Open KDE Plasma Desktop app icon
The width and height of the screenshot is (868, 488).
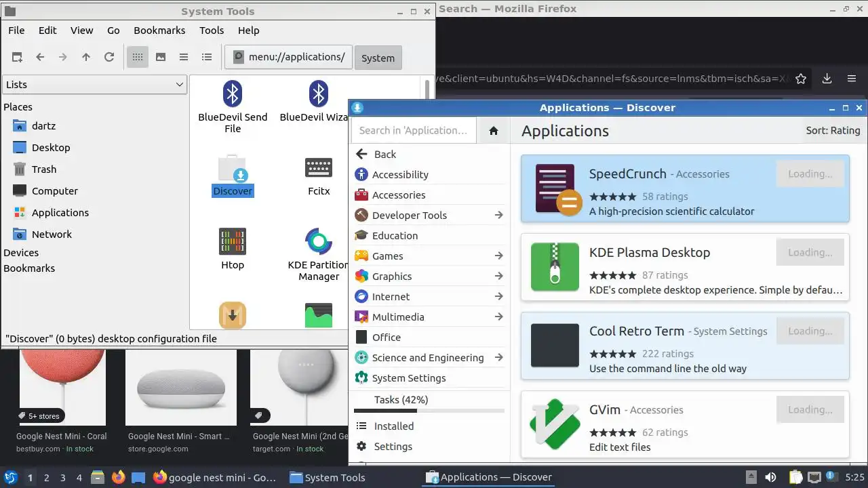(x=555, y=267)
